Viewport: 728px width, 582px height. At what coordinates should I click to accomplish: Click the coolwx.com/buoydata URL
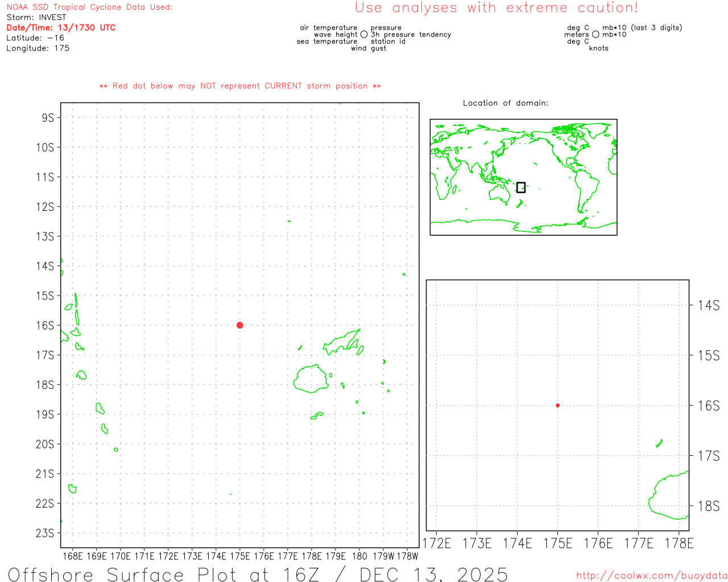pos(652,576)
